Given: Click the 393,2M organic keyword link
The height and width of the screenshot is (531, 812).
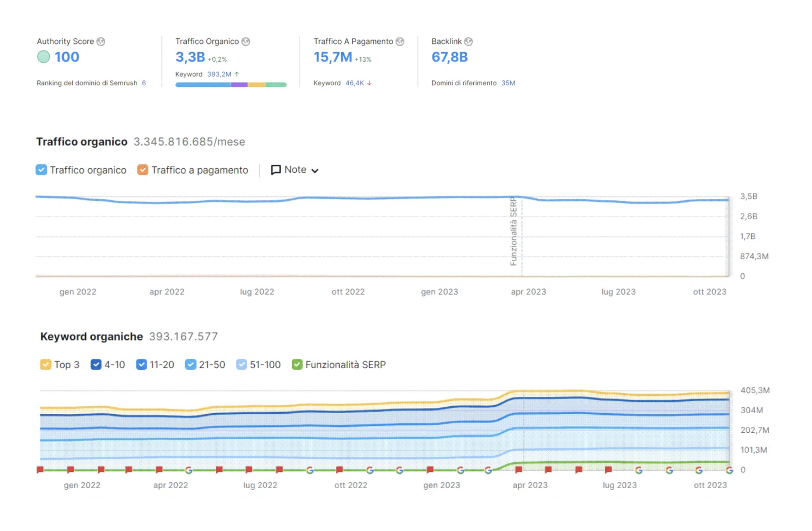Looking at the screenshot, I should coord(219,74).
